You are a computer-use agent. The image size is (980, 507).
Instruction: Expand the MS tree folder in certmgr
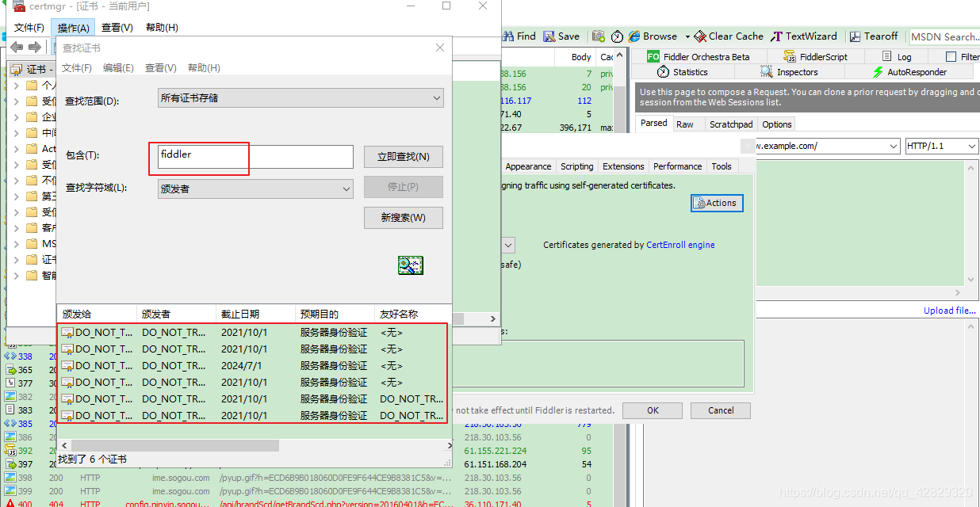17,243
